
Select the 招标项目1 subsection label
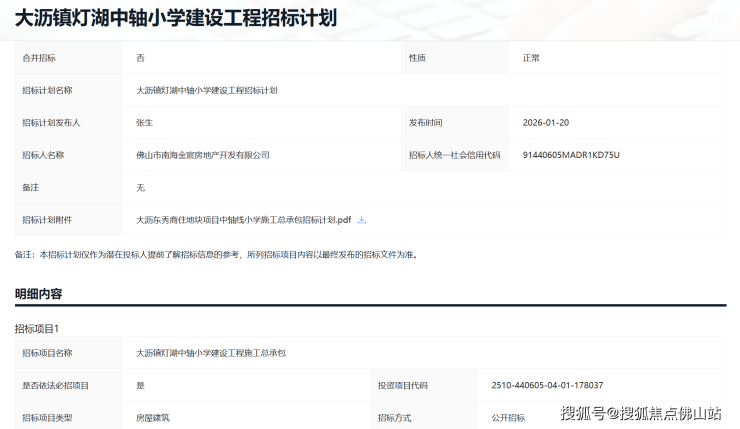[37, 328]
